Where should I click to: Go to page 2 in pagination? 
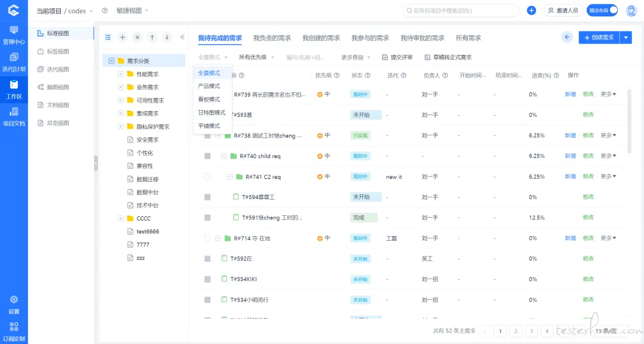[x=515, y=331]
